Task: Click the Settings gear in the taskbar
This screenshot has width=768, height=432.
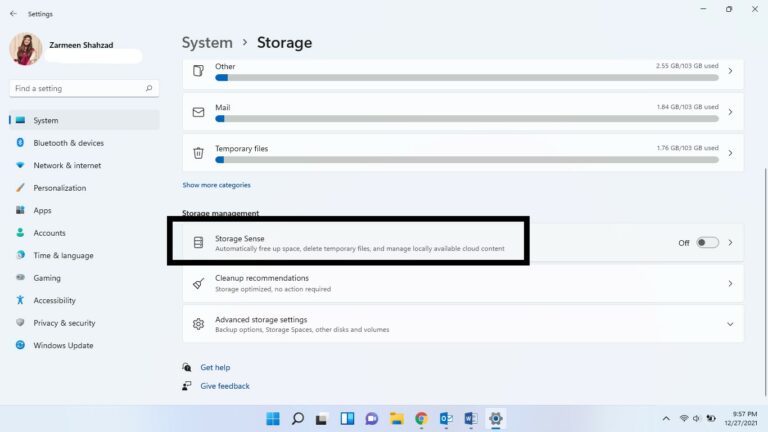Action: pos(496,419)
